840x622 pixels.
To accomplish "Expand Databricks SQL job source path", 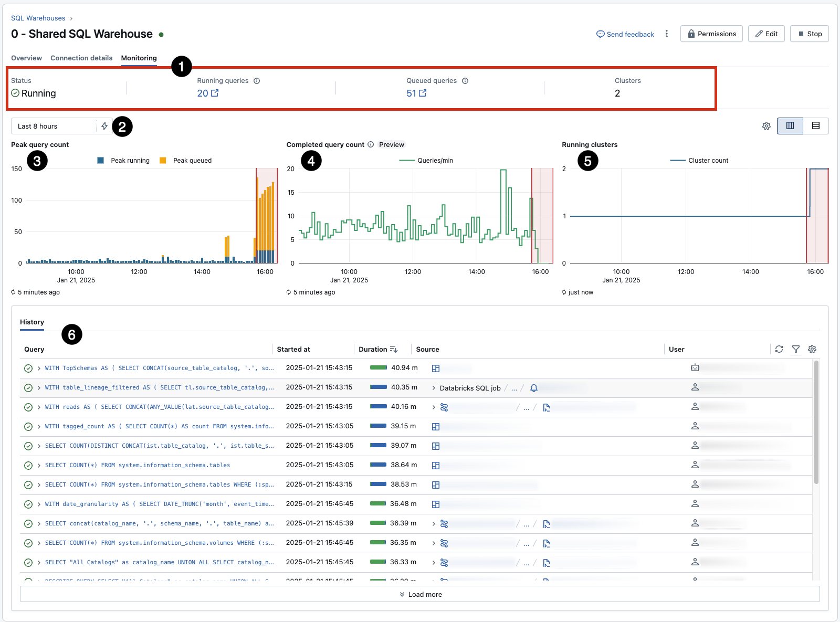I will coord(434,388).
